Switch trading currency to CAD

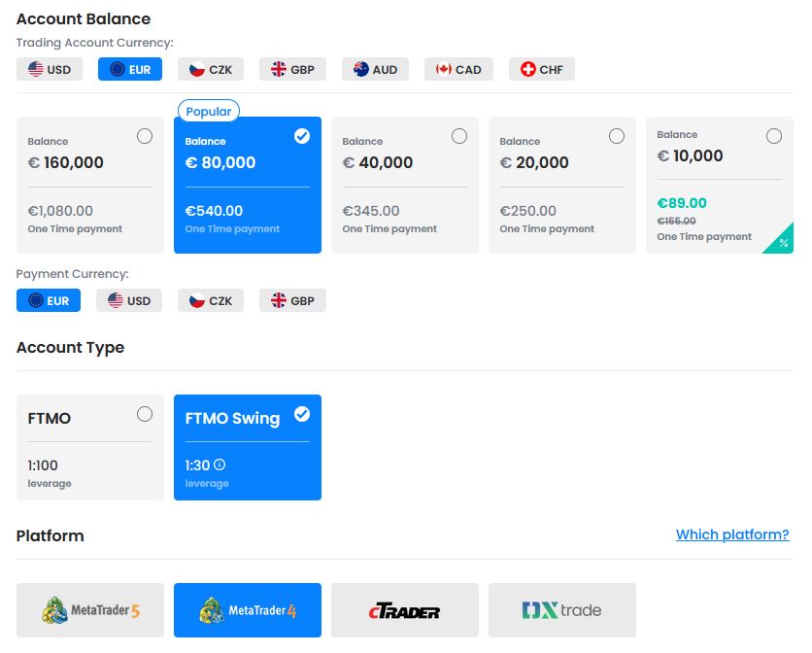click(x=458, y=69)
